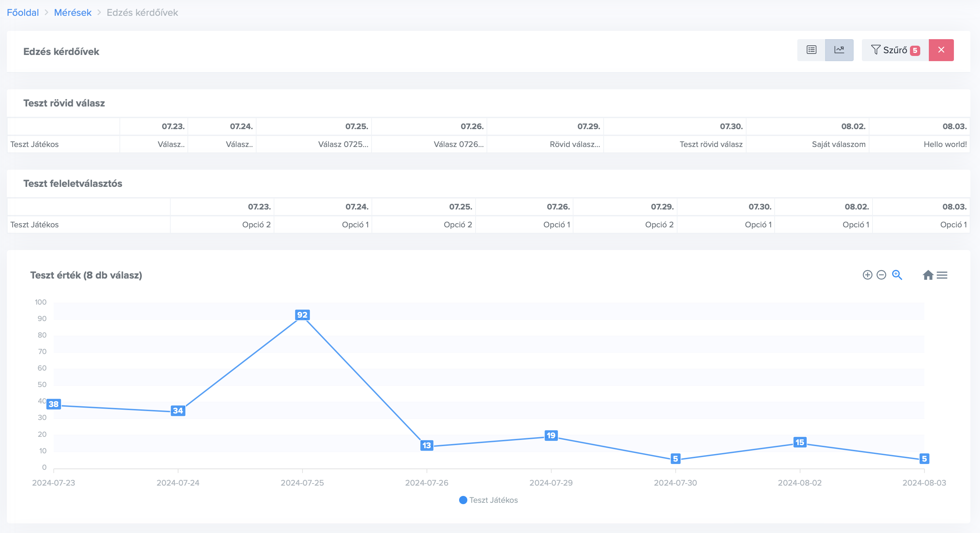
Task: Click the 'Válasz 0725...' table cell
Action: (343, 144)
